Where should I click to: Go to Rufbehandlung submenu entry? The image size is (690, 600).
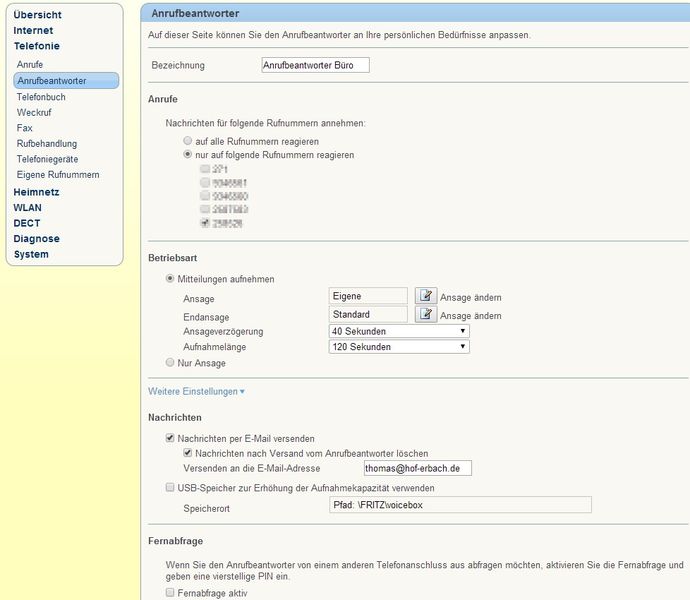click(47, 144)
